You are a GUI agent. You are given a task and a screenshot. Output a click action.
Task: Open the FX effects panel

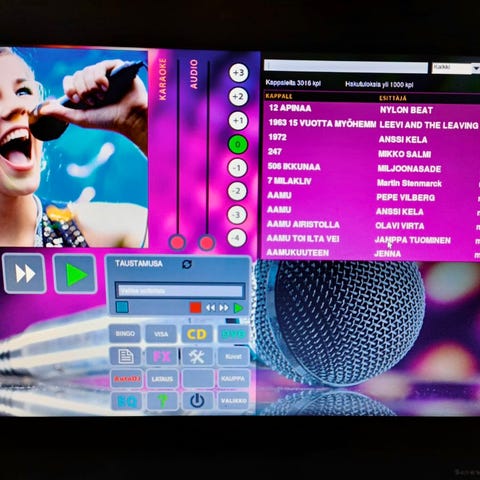click(x=161, y=357)
